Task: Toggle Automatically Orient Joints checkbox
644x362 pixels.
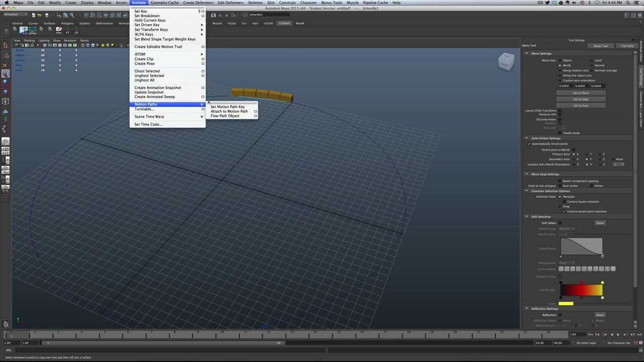Action: coord(529,144)
